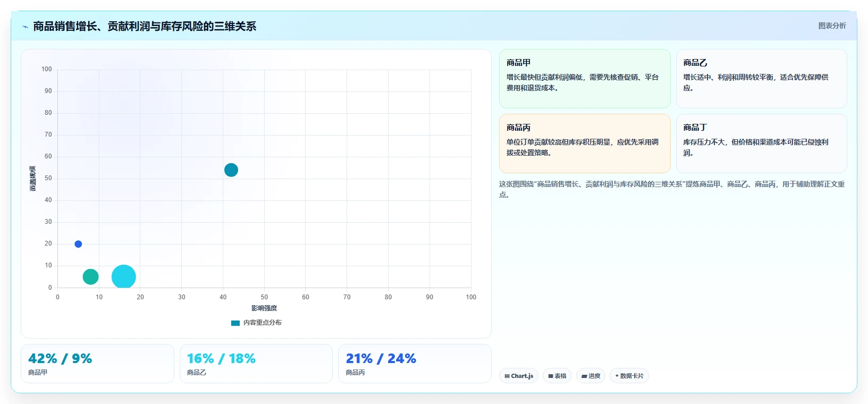Click y-axis tick label 100

tap(47, 69)
